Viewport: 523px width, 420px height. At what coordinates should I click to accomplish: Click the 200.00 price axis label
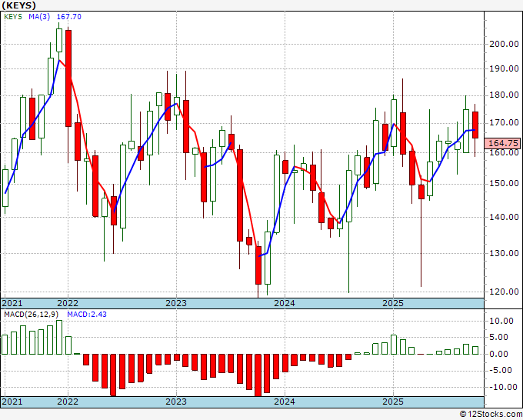click(504, 44)
